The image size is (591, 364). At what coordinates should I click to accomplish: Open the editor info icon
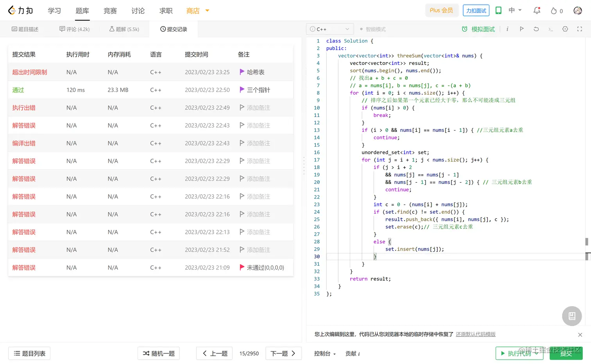point(507,29)
